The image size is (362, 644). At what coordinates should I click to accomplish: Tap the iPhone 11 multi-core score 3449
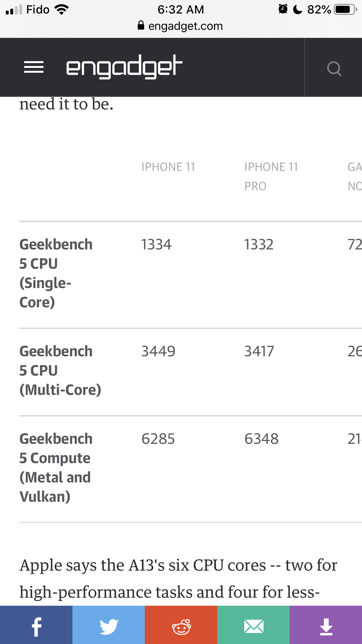158,351
